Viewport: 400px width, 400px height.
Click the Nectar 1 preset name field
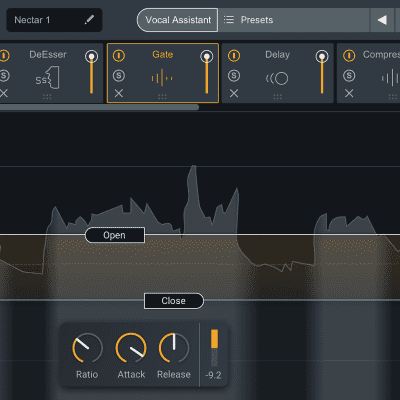(x=54, y=20)
